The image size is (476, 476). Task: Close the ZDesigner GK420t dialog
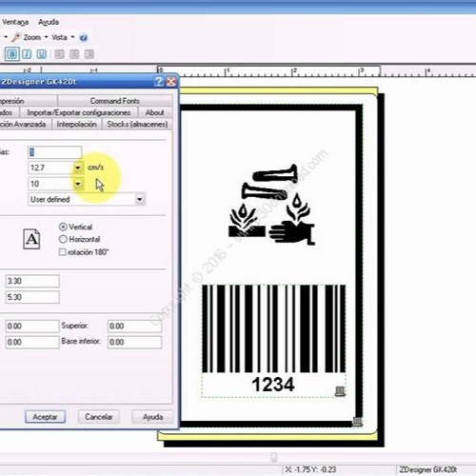click(171, 82)
